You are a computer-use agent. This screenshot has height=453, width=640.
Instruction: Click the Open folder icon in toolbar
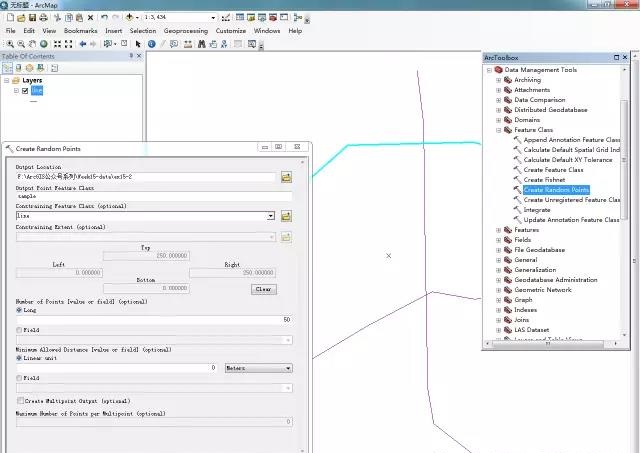(21, 18)
